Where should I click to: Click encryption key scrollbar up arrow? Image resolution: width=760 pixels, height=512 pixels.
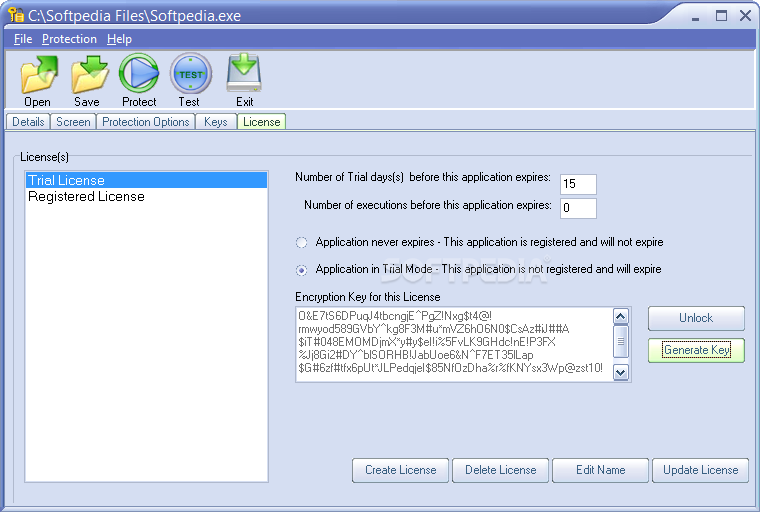coord(621,317)
